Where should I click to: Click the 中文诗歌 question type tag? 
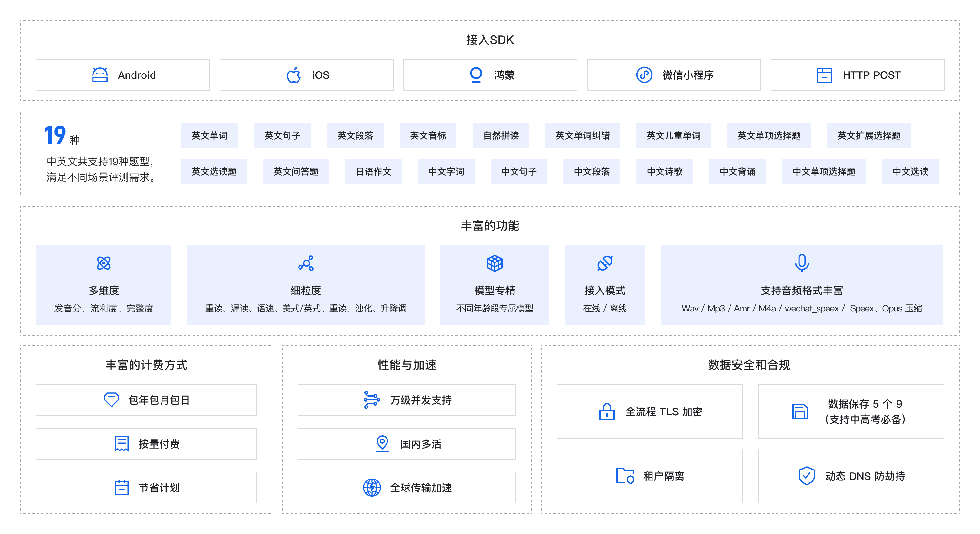665,172
